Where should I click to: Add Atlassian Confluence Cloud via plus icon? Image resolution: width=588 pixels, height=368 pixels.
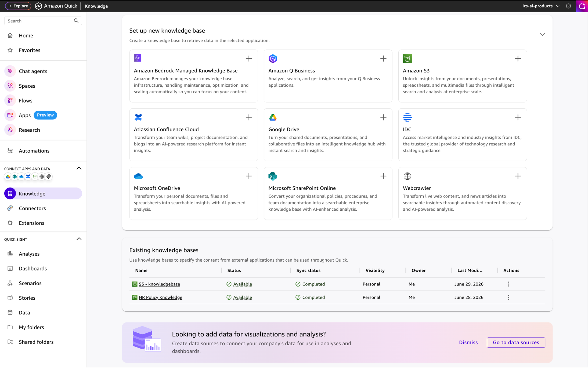tap(249, 117)
